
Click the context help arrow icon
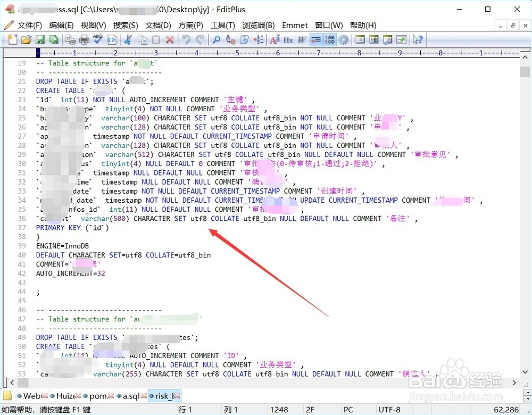pos(418,40)
